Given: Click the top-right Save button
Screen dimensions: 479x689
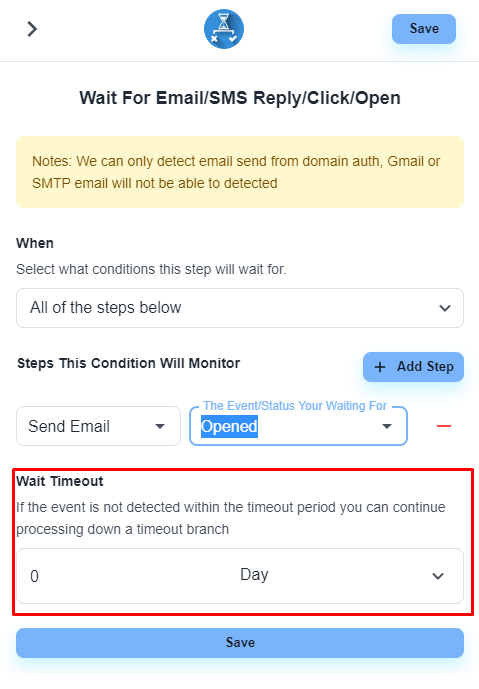Looking at the screenshot, I should click(x=424, y=29).
